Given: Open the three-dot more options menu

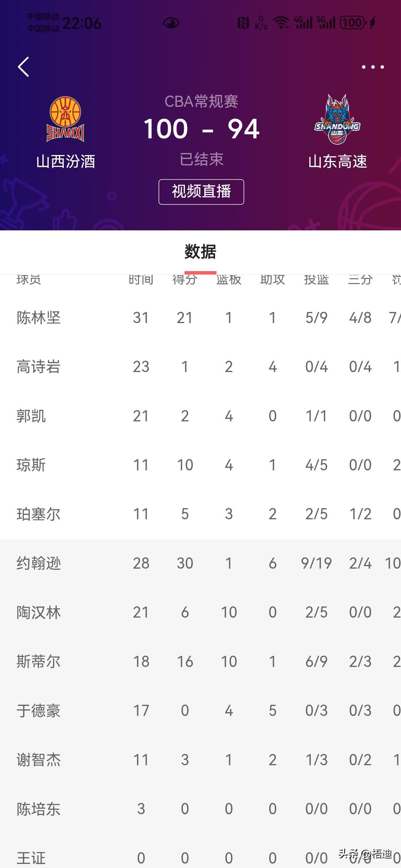Looking at the screenshot, I should click(x=372, y=67).
